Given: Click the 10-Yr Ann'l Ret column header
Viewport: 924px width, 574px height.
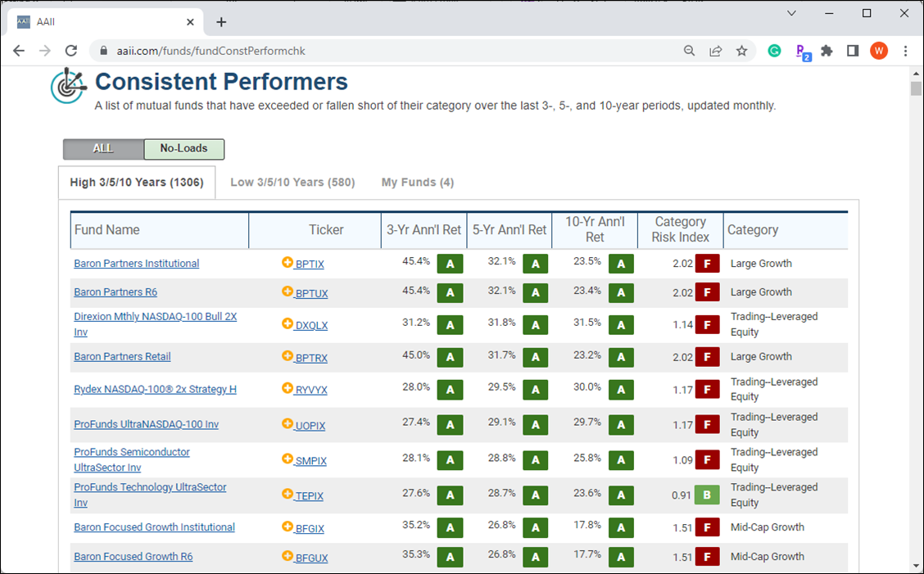Looking at the screenshot, I should pos(595,230).
